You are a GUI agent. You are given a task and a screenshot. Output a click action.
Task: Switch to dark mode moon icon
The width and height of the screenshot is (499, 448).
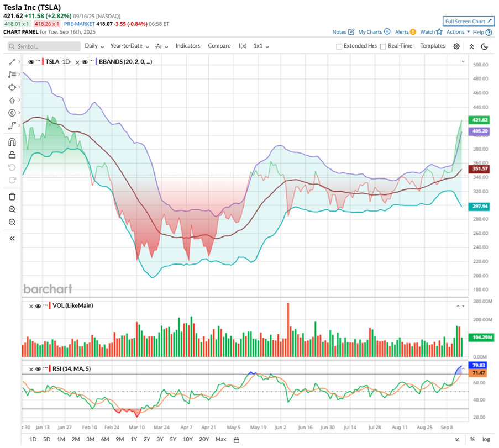(x=485, y=46)
